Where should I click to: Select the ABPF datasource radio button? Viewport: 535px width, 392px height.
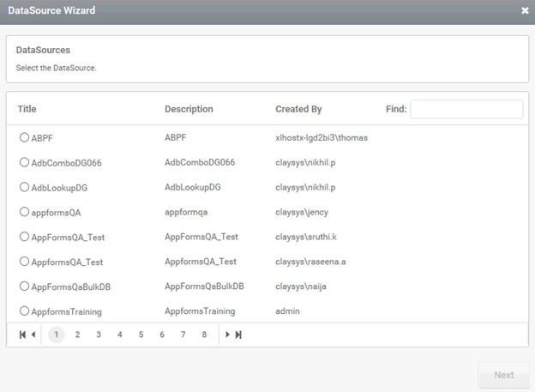click(x=24, y=137)
